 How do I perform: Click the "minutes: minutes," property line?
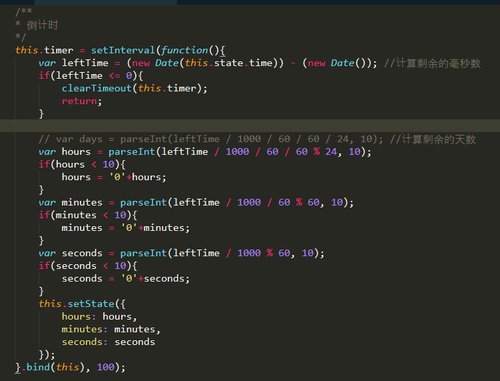point(111,329)
